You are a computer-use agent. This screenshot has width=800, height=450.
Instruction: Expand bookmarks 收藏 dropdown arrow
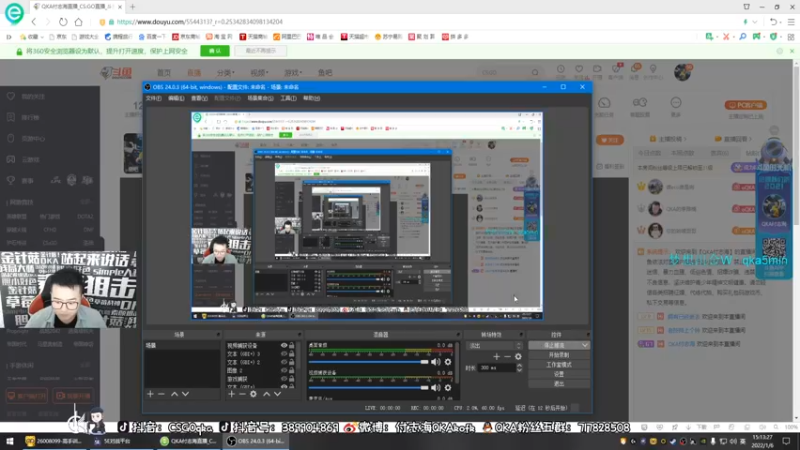point(42,37)
